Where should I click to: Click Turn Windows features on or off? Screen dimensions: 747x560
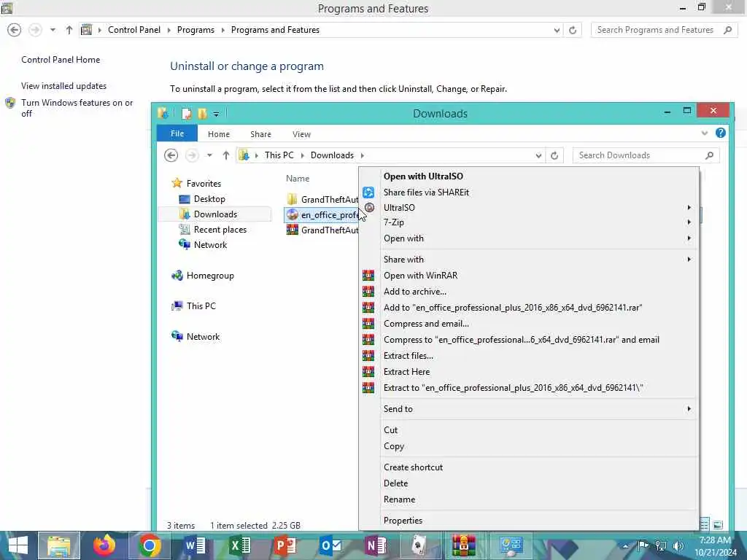pos(77,108)
